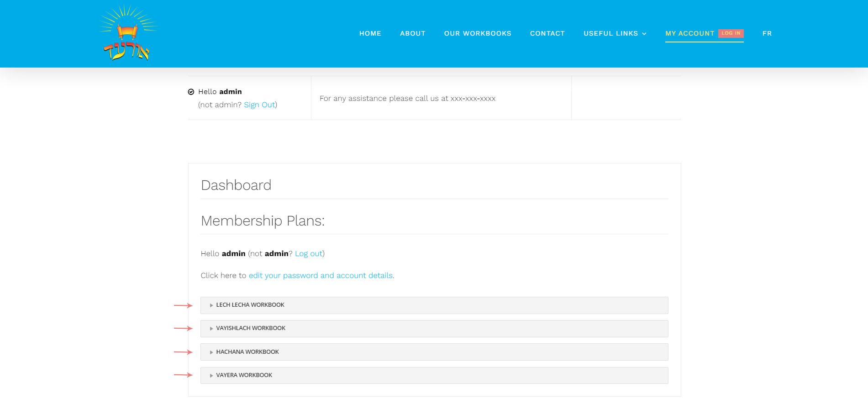Click the triangle icon next to Hachana Workbook
The height and width of the screenshot is (404, 868).
click(211, 352)
